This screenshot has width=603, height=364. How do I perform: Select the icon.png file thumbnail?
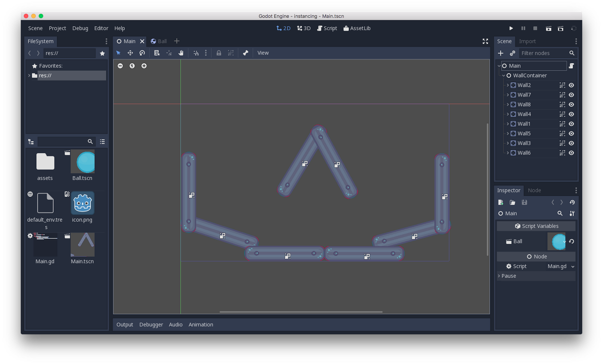82,203
